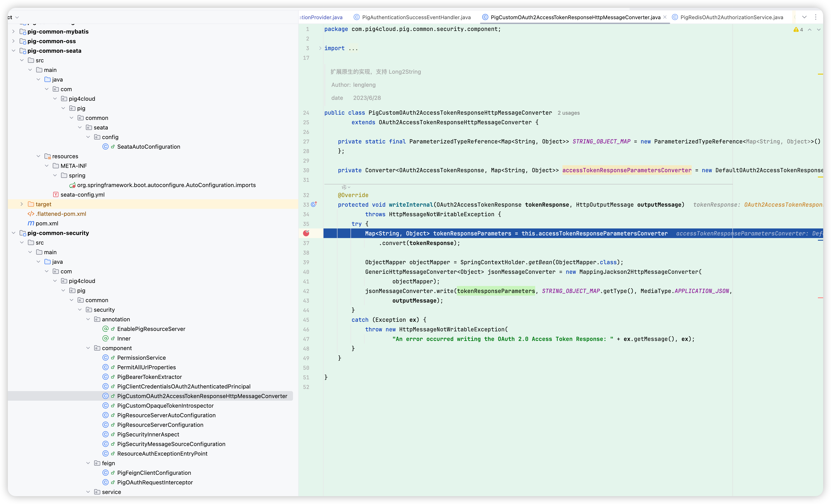Click the Spring imports file icon
The image size is (831, 504).
(72, 185)
